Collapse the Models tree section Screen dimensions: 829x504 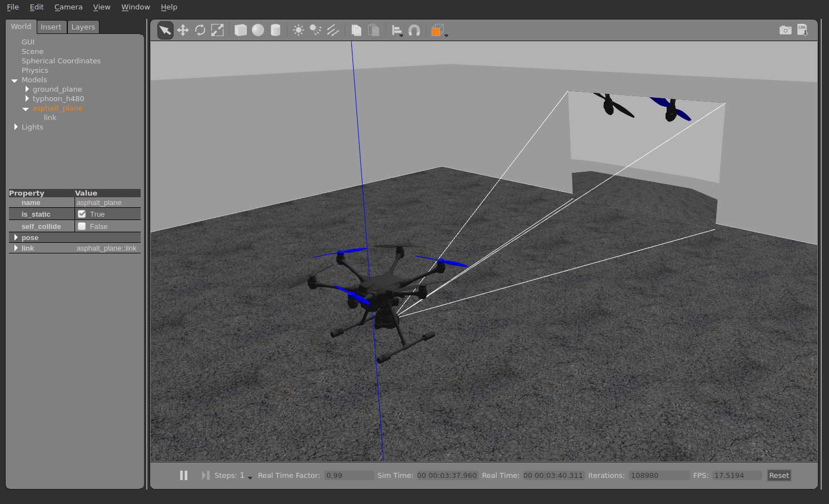14,79
